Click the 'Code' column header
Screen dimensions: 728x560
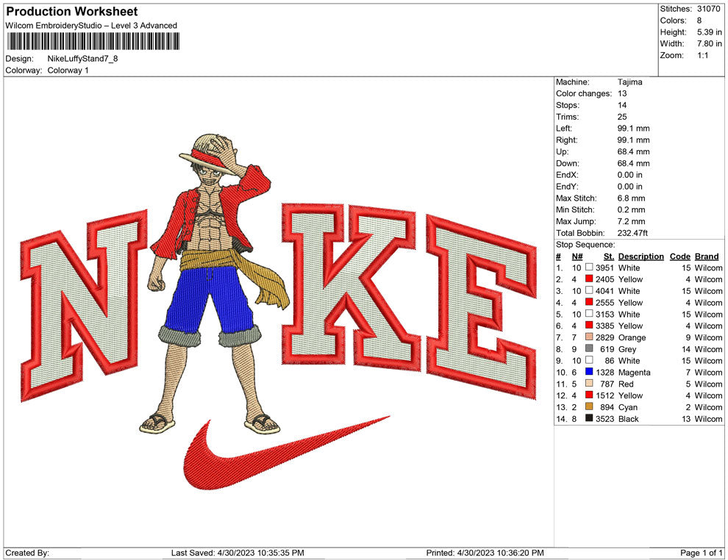click(679, 256)
